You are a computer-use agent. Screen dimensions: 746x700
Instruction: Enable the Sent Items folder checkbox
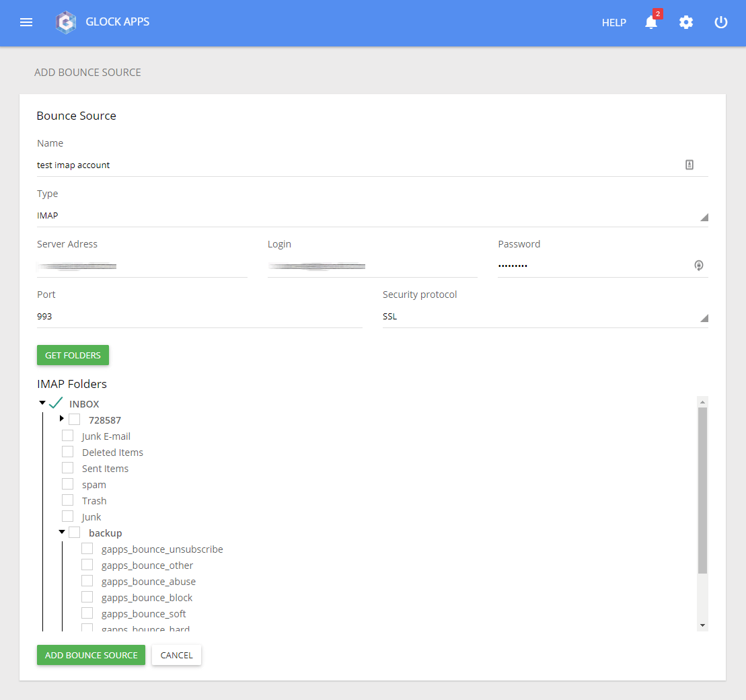(x=68, y=468)
